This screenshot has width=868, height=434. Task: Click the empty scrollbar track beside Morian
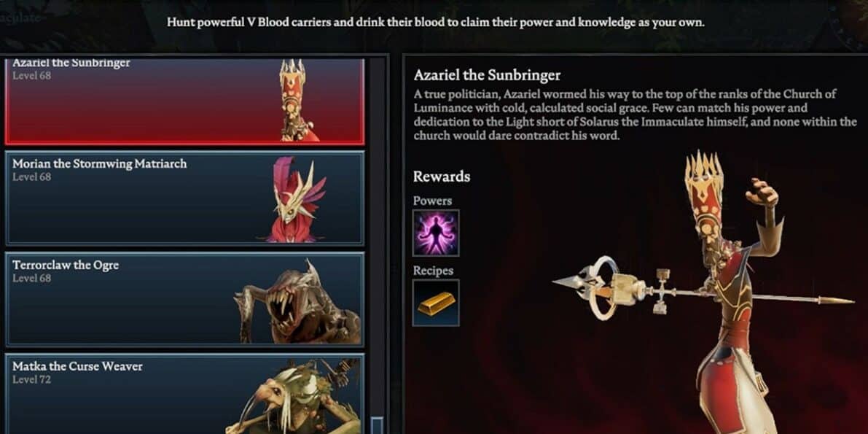[377, 198]
